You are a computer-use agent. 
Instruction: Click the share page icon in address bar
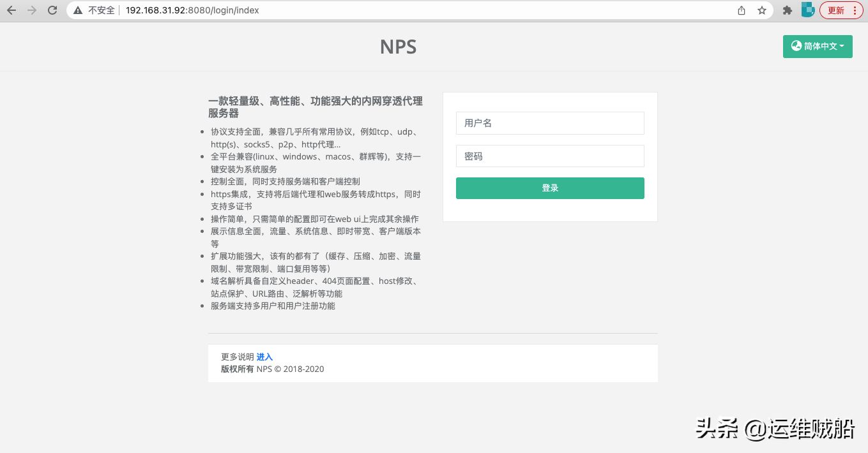[x=742, y=10]
